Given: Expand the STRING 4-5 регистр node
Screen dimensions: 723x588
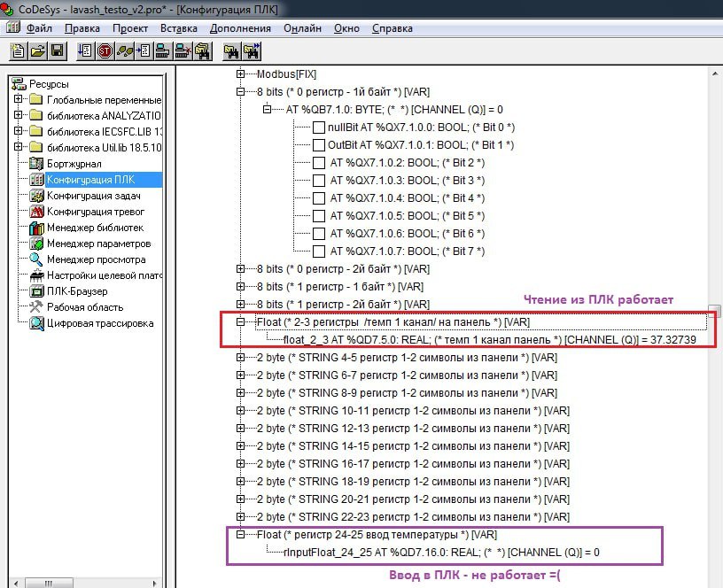Looking at the screenshot, I should 241,357.
